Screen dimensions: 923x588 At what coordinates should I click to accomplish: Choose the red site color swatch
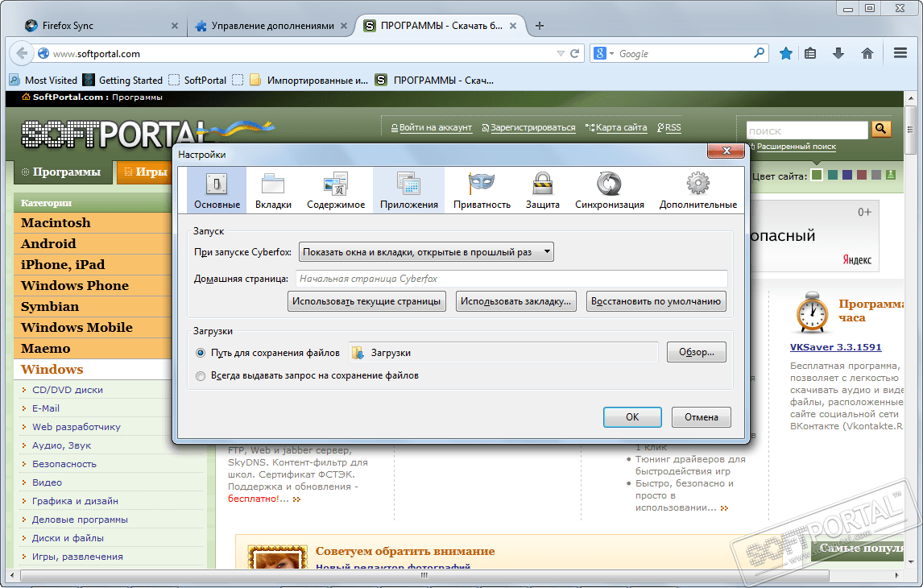point(862,175)
